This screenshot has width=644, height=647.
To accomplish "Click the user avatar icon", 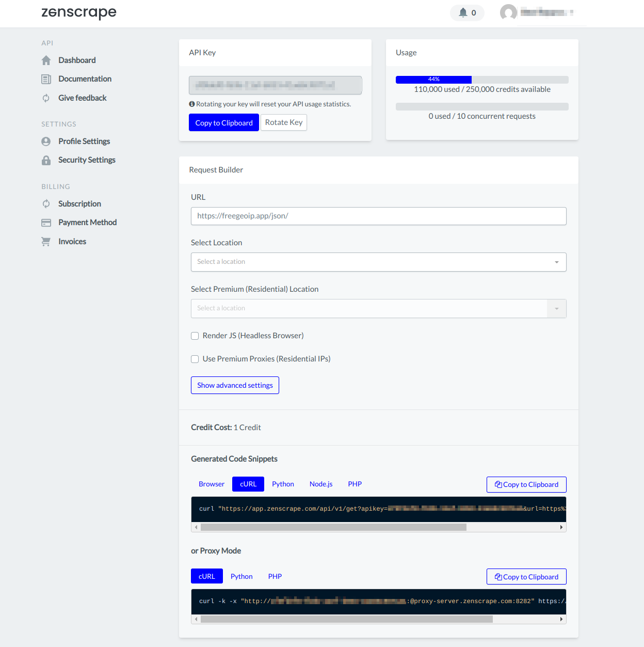I will pos(508,12).
